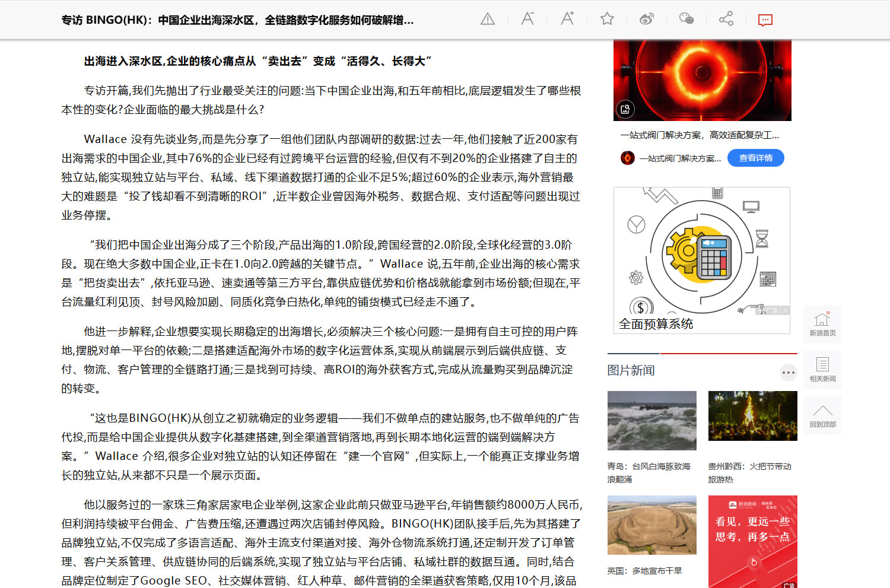Bookmark article with the star icon
The image size is (890, 588).
pos(607,19)
